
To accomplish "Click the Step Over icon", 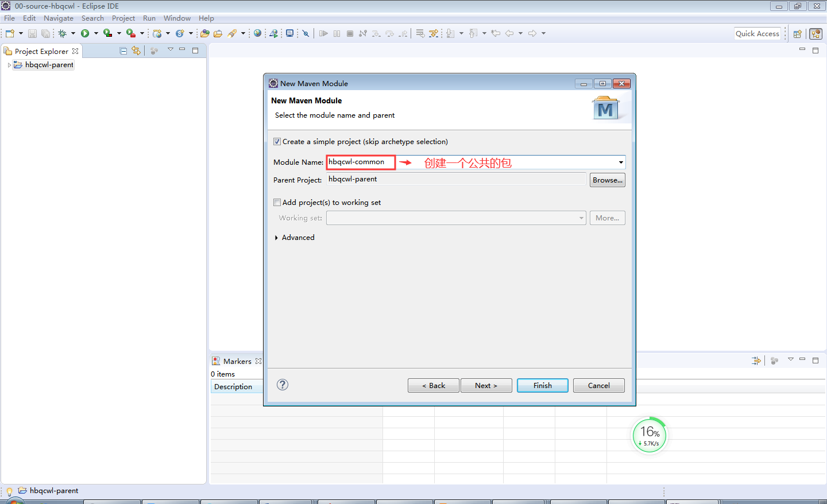I will coord(390,33).
